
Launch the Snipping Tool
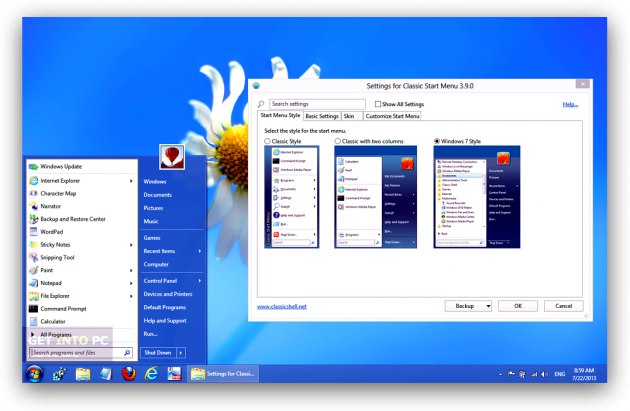click(81, 258)
